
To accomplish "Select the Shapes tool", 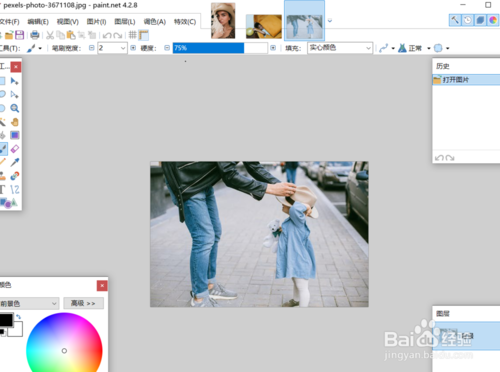I will [8, 202].
